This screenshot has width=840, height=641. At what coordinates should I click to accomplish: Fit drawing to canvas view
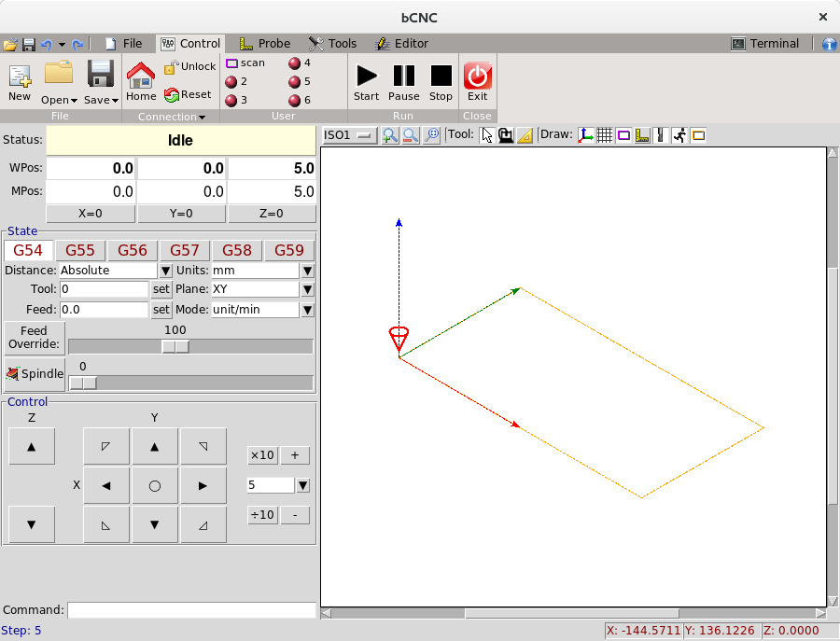pyautogui.click(x=431, y=135)
